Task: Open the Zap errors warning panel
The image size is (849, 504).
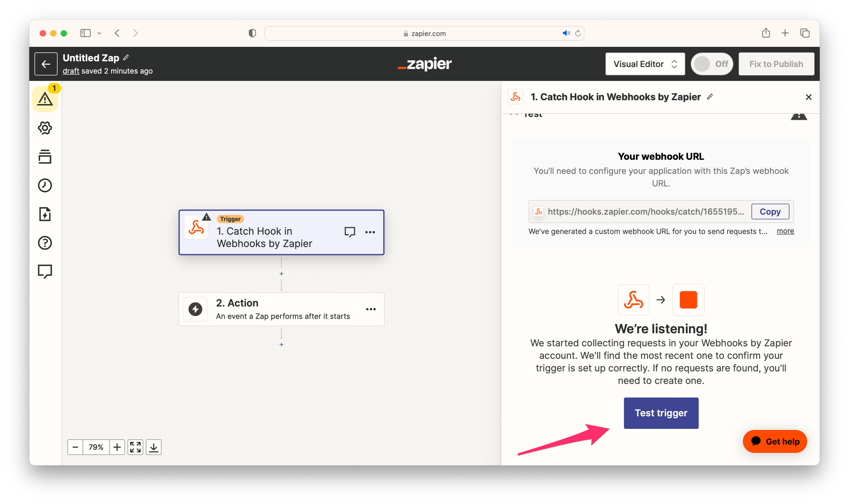Action: [x=45, y=99]
